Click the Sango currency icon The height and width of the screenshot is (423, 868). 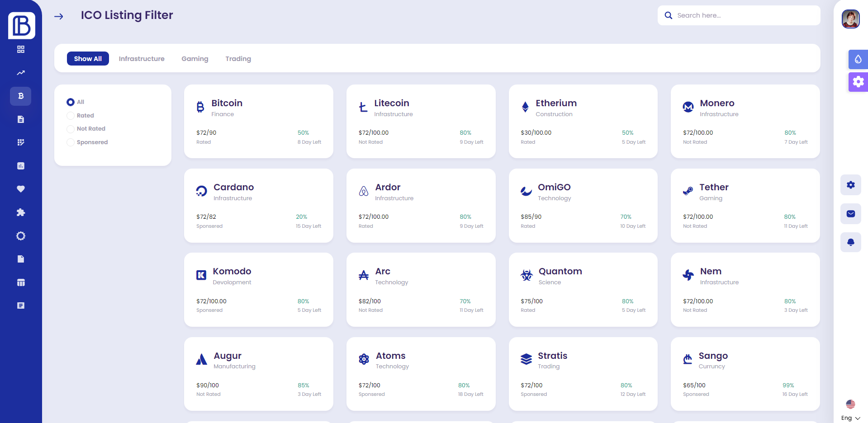pyautogui.click(x=688, y=359)
